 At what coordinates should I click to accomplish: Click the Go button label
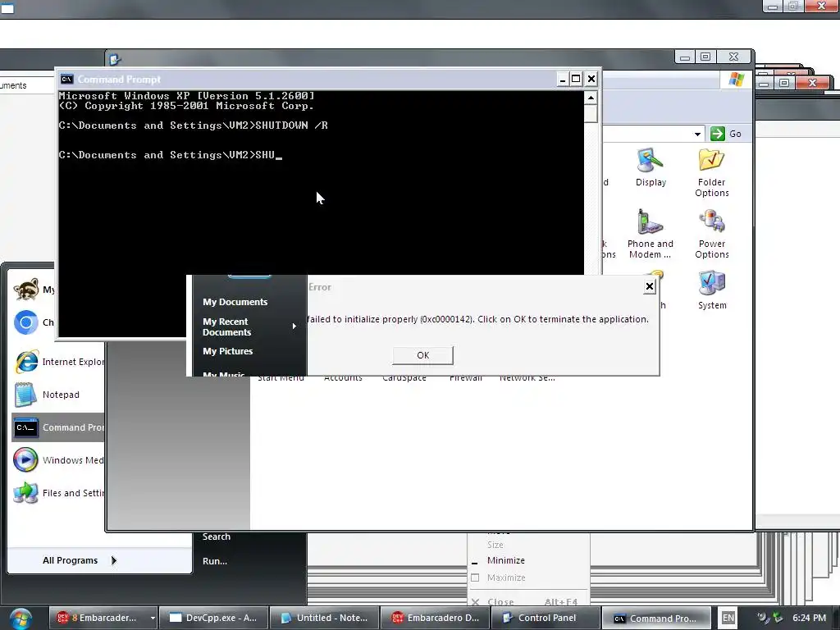pos(735,134)
